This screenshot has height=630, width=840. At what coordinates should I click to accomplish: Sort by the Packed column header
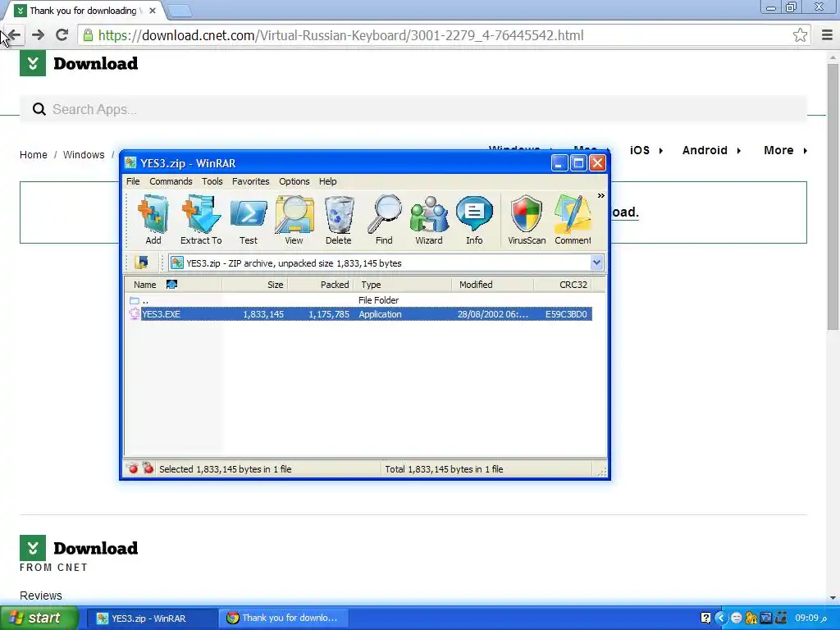click(321, 285)
